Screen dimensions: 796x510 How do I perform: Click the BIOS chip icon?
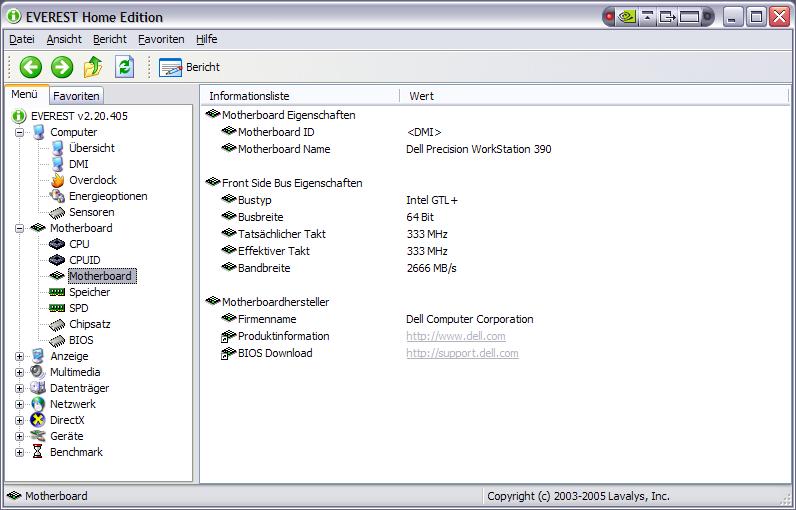(57, 341)
